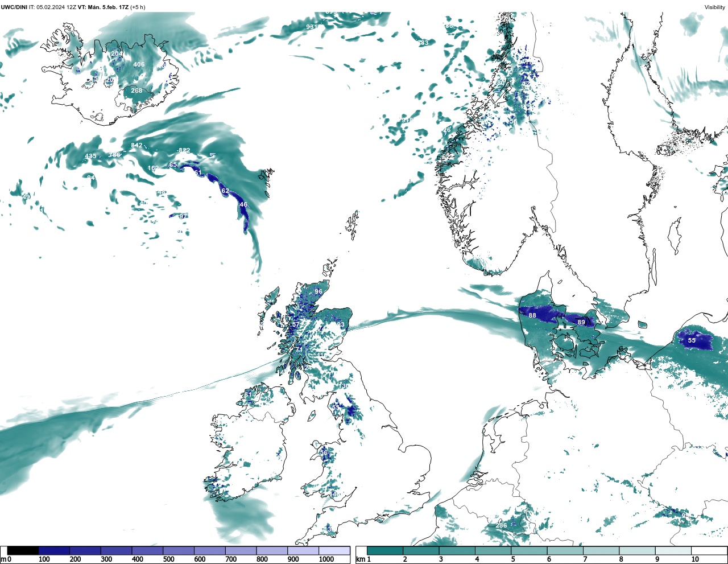Click the 1–2 km dark teal legend swatch
728x564 pixels.
385,550
